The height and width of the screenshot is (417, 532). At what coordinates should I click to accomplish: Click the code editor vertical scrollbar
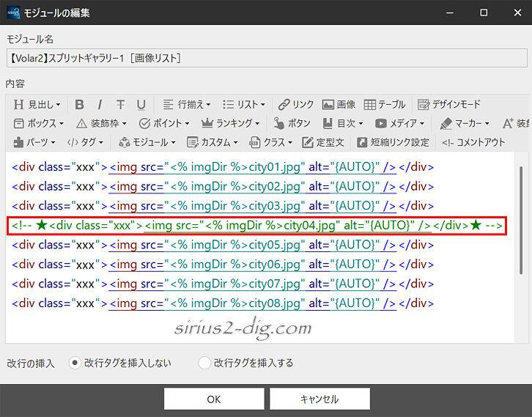pyautogui.click(x=521, y=220)
